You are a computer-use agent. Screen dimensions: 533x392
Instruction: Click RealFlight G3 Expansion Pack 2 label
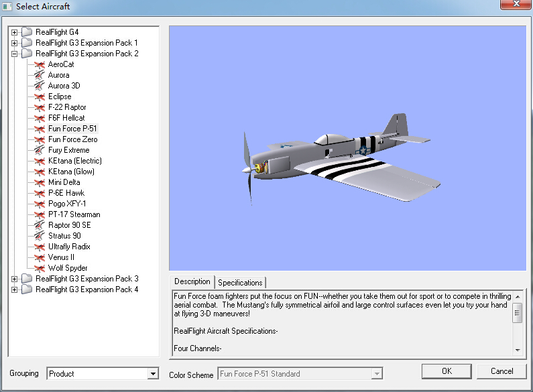(87, 54)
